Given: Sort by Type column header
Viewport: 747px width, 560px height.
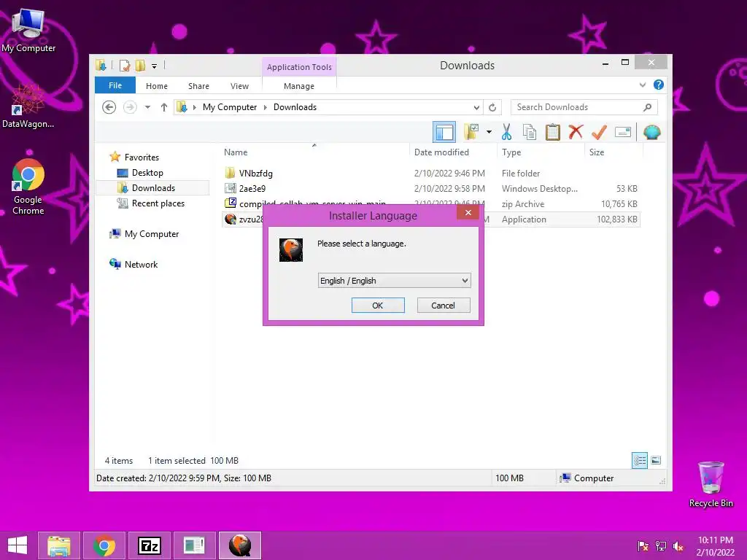Looking at the screenshot, I should click(511, 152).
